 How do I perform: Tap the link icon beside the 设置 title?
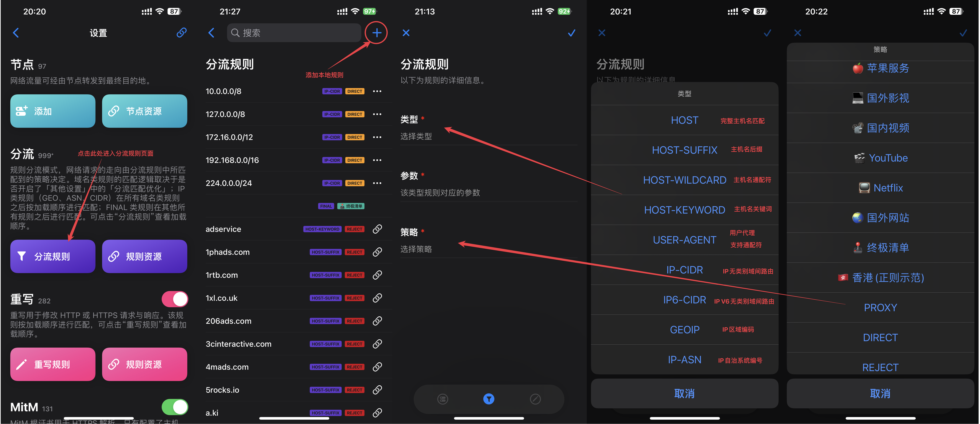point(182,33)
